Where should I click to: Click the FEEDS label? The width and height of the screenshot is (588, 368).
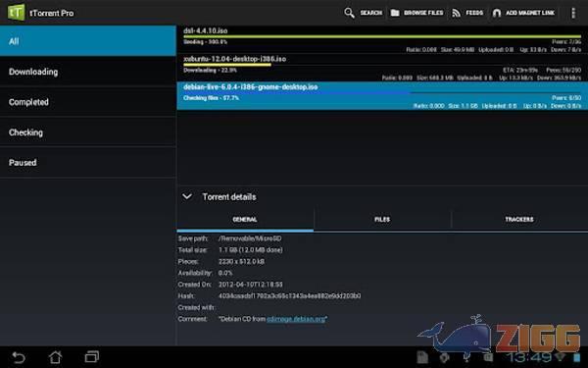tap(474, 13)
